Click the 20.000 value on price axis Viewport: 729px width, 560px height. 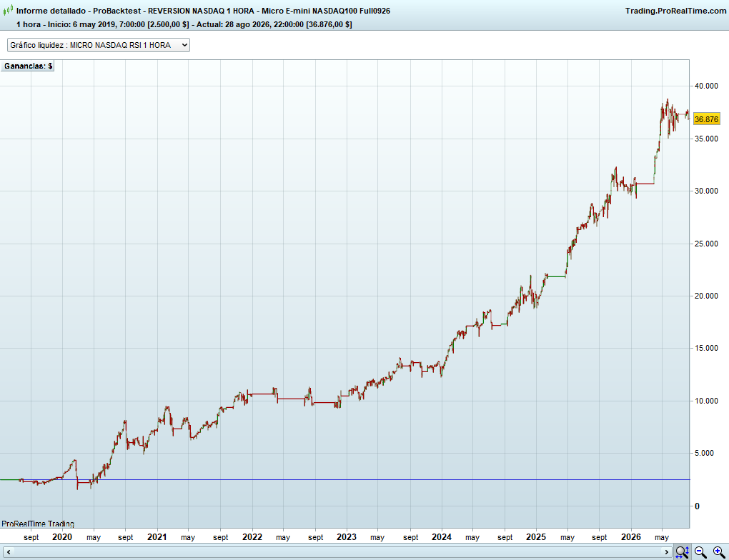tap(706, 296)
